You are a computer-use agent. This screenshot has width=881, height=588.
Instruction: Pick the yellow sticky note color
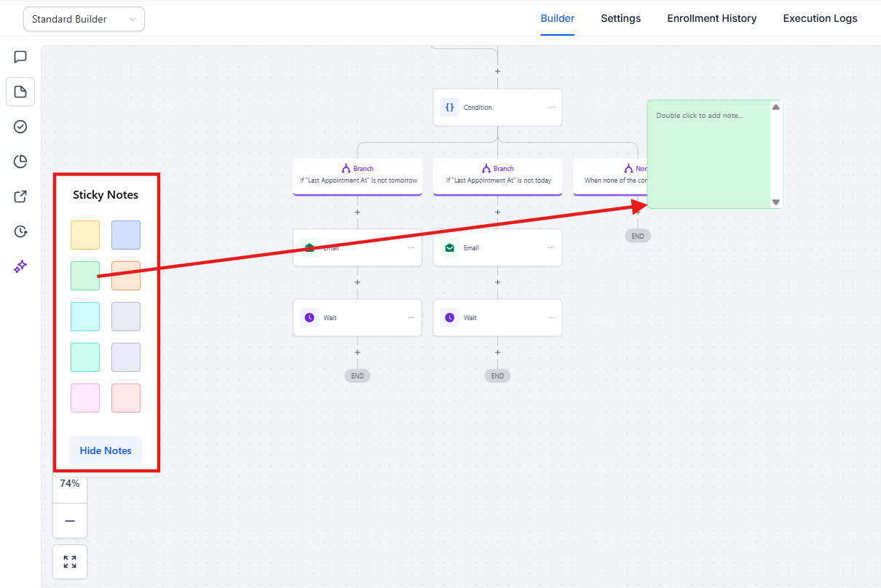pos(85,235)
